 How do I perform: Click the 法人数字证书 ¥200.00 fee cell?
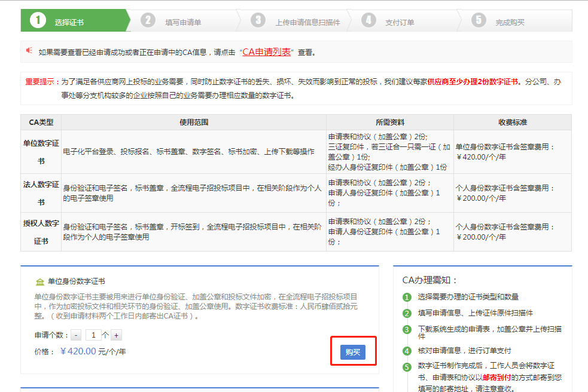coord(513,193)
